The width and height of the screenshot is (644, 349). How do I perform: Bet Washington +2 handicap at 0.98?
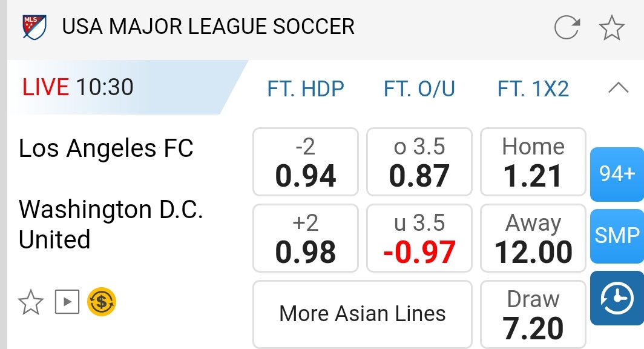pos(306,238)
